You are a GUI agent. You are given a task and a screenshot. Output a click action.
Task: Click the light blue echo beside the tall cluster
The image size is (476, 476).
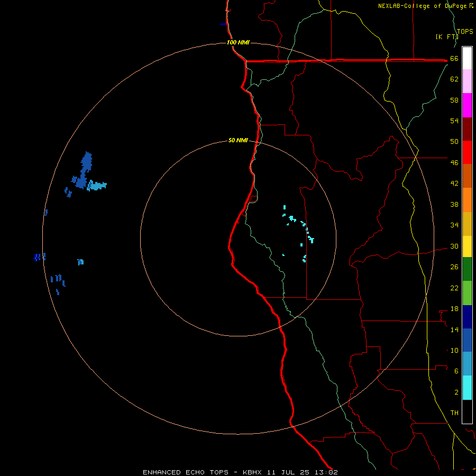click(97, 186)
